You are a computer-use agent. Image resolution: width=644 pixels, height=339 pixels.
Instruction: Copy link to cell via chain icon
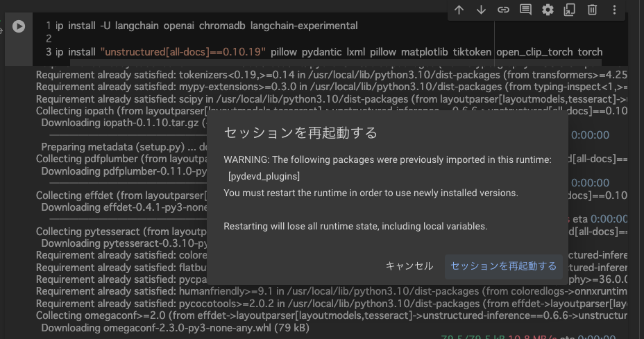pos(503,10)
